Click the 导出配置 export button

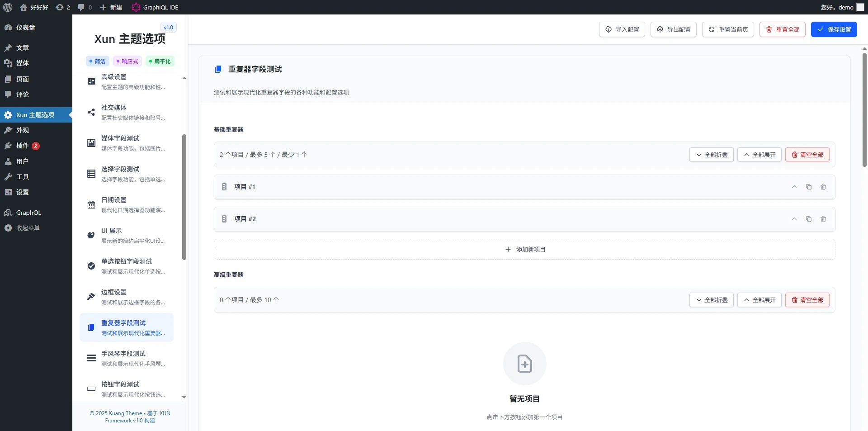click(x=674, y=29)
